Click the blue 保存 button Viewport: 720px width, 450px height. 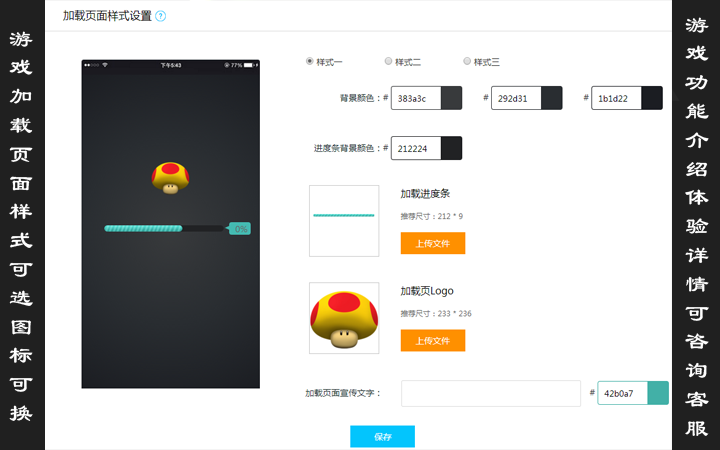point(382,436)
